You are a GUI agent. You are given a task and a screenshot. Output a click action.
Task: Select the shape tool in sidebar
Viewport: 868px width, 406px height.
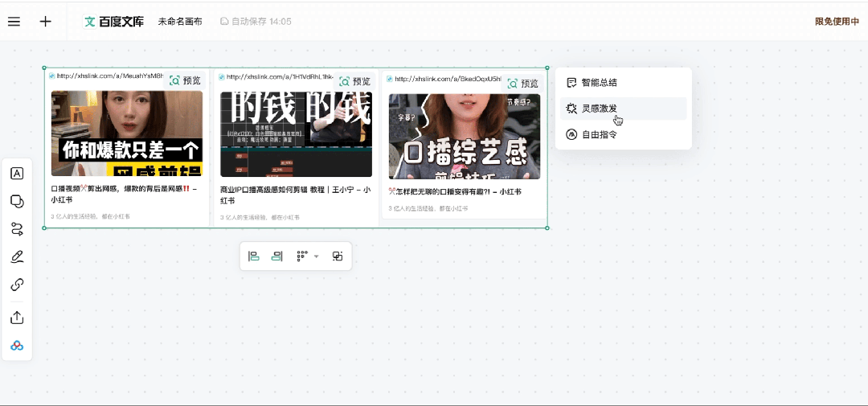tap(17, 201)
